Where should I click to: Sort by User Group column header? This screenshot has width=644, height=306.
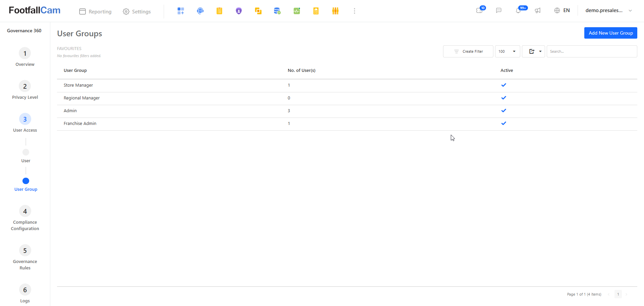pos(75,70)
